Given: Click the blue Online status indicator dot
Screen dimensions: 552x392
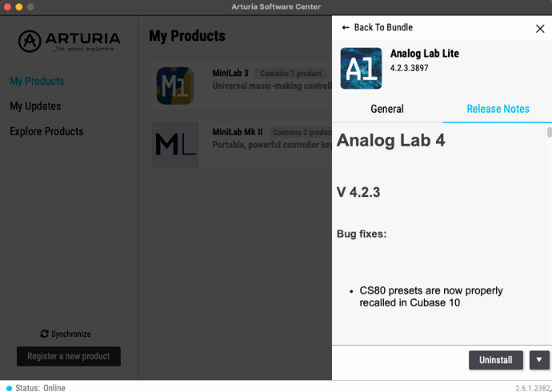Looking at the screenshot, I should click(9, 388).
